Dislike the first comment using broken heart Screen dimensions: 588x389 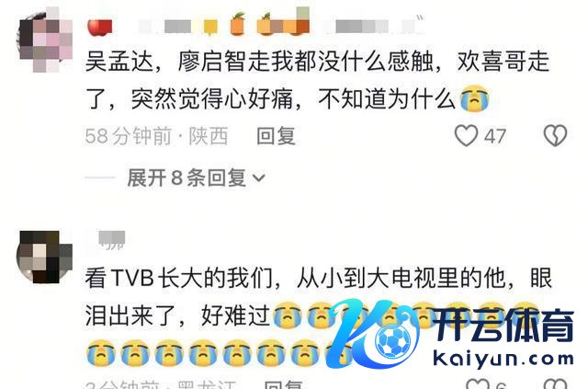click(555, 135)
